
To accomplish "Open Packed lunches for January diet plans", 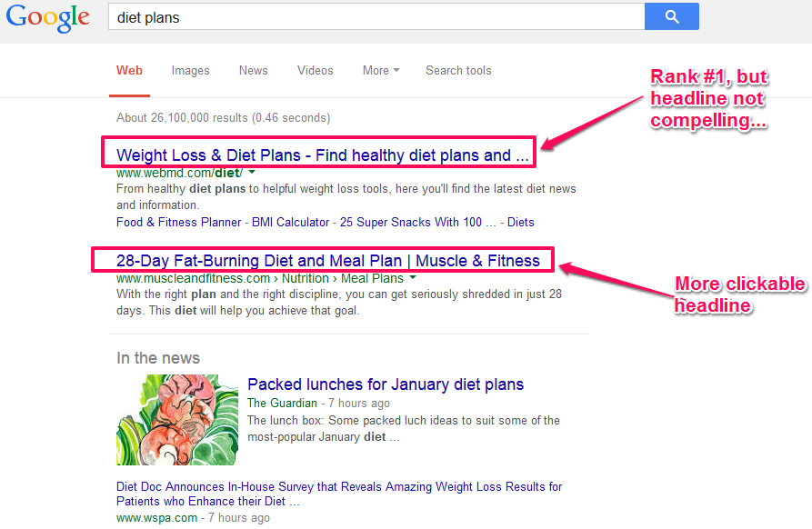I will click(386, 384).
